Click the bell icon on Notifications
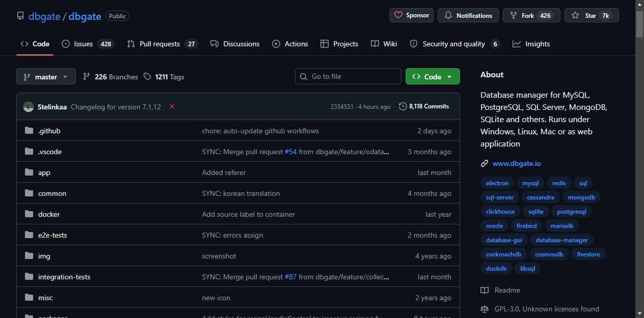This screenshot has width=644, height=318. pos(448,15)
